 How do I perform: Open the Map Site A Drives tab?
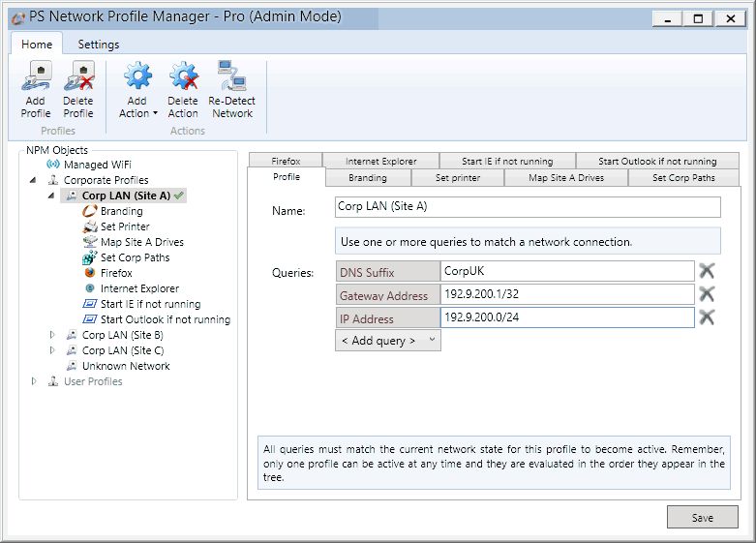click(x=566, y=177)
